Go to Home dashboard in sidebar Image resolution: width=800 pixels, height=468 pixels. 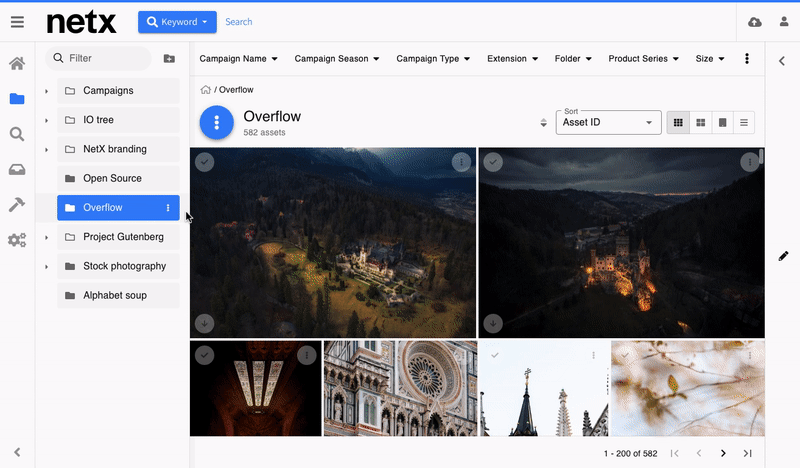[x=17, y=63]
